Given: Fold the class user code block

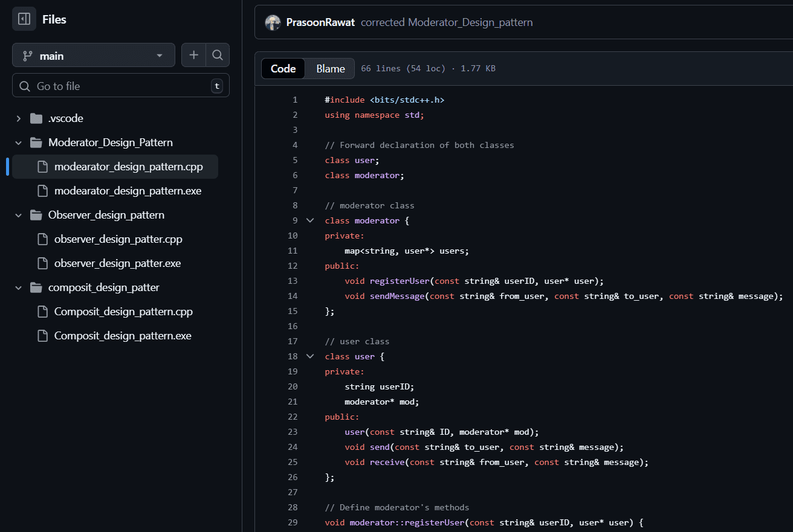Looking at the screenshot, I should click(x=310, y=356).
